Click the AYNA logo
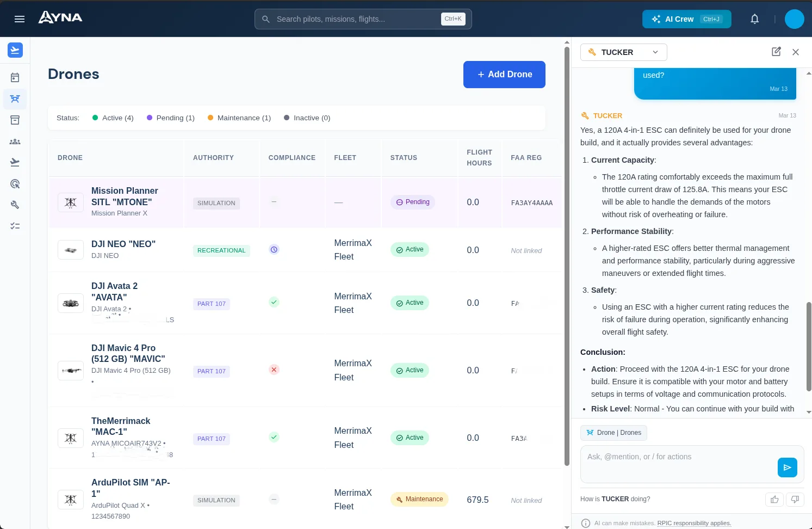This screenshot has width=812, height=529. coord(60,18)
